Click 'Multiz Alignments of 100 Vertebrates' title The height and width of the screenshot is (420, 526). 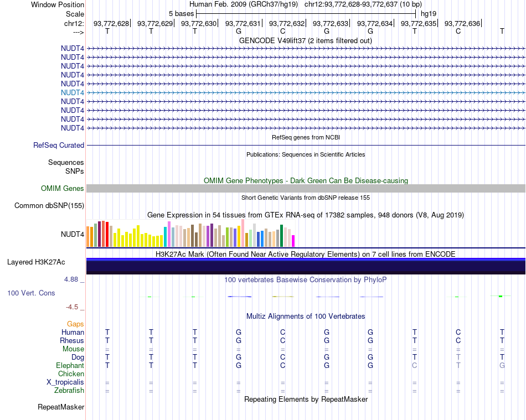coord(306,316)
